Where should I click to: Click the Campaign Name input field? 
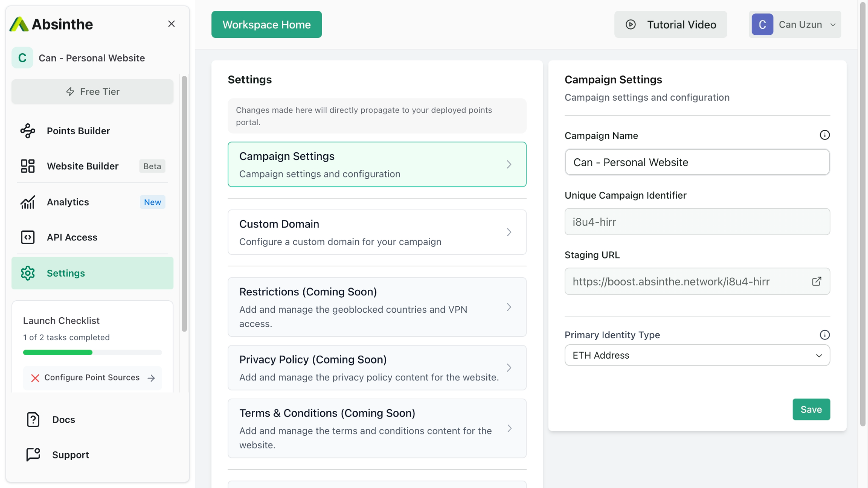point(697,162)
